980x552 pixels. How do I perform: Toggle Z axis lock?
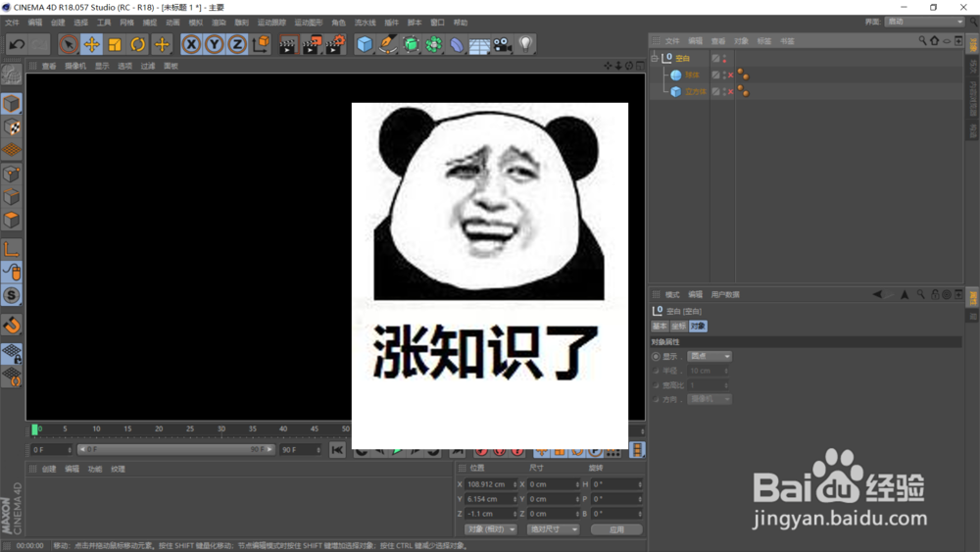click(x=237, y=44)
